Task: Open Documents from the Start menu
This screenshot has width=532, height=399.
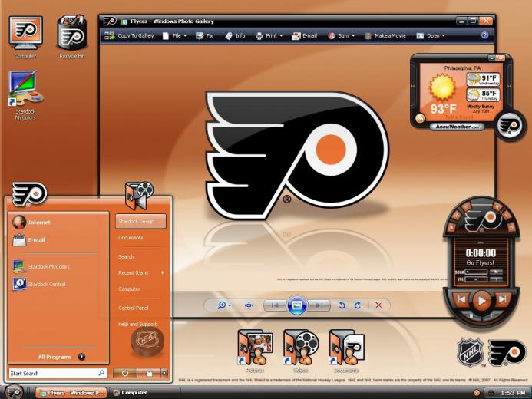Action: [131, 238]
